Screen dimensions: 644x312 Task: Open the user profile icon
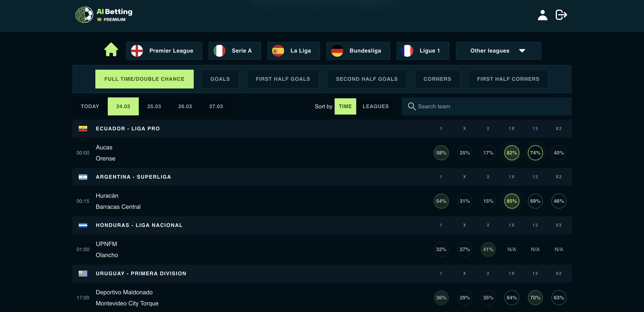[542, 15]
